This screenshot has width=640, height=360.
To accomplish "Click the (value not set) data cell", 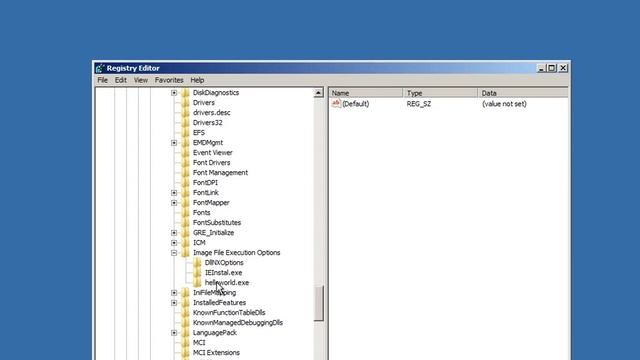I will click(504, 104).
